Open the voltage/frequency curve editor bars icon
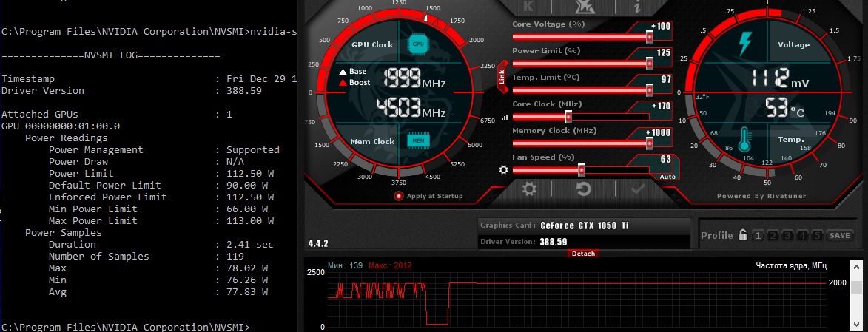Screen dimensions: 868x332 point(505,118)
